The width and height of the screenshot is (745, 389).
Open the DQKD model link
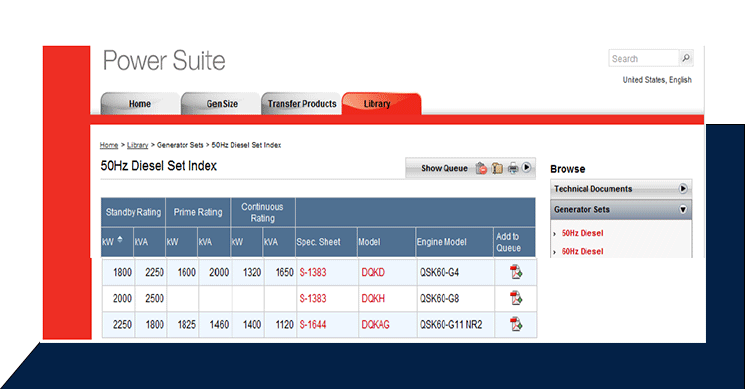click(x=373, y=272)
